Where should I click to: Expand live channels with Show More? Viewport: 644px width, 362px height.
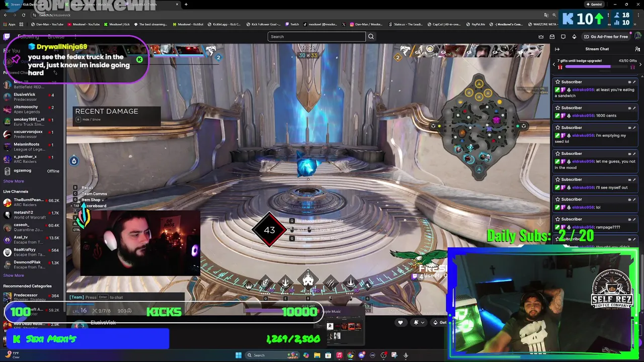(14, 275)
